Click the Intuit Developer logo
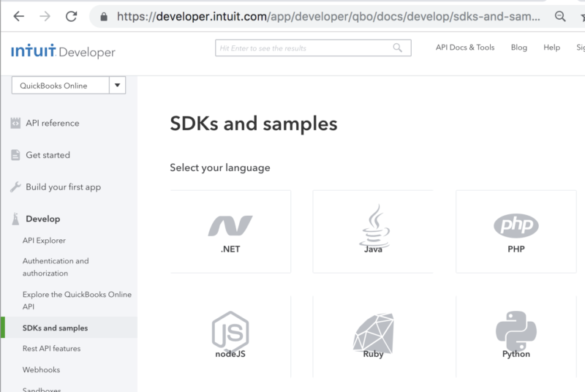Image resolution: width=585 pixels, height=392 pixels. pos(63,51)
